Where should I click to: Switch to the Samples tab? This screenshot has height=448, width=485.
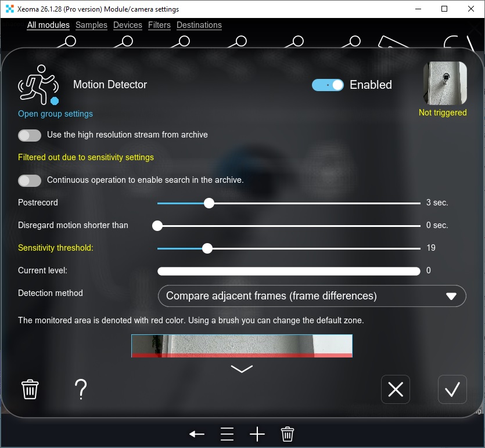[x=91, y=25]
